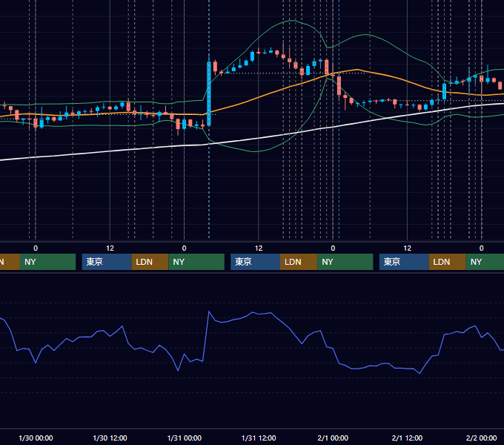Image resolution: width=504 pixels, height=445 pixels.
Task: Select the NY session block spanning 1/31 00:00
Action: click(x=196, y=262)
